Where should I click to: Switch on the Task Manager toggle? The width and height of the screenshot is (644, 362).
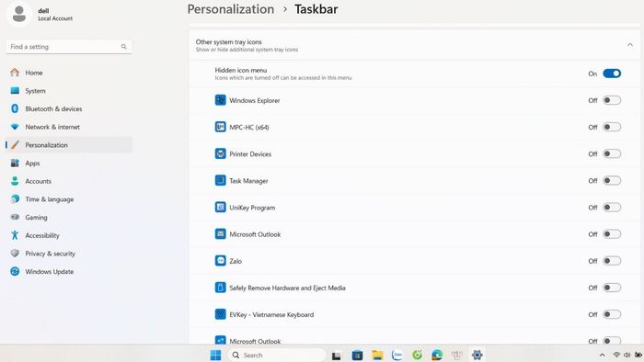tap(612, 180)
